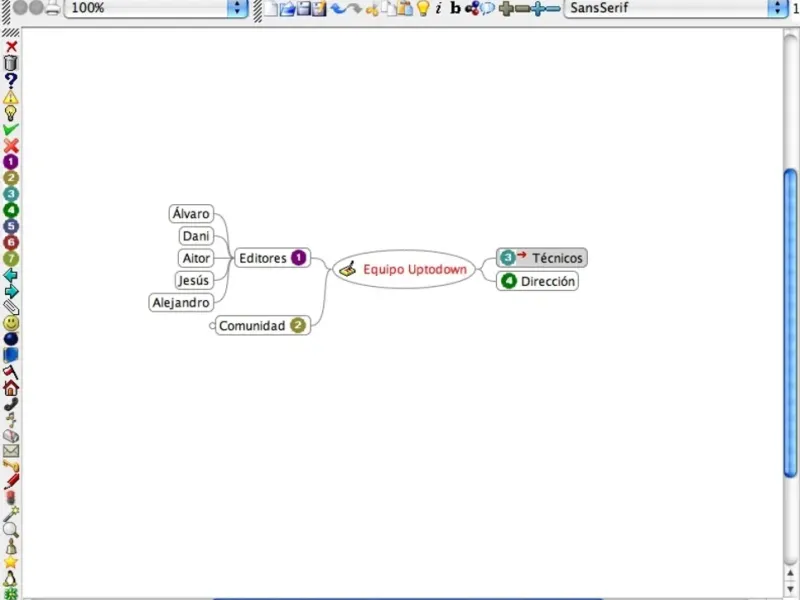Select the priority 5 blue icon in sidebar
The width and height of the screenshot is (800, 600).
pyautogui.click(x=11, y=227)
